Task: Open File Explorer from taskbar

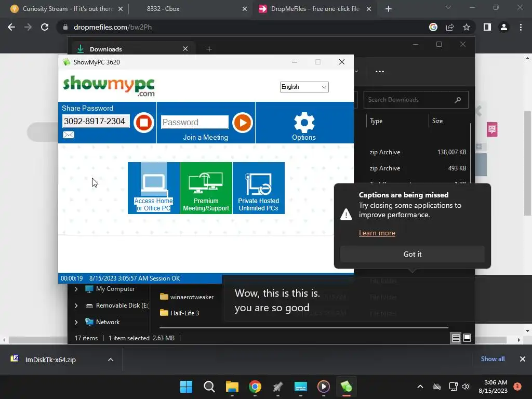Action: (232, 387)
